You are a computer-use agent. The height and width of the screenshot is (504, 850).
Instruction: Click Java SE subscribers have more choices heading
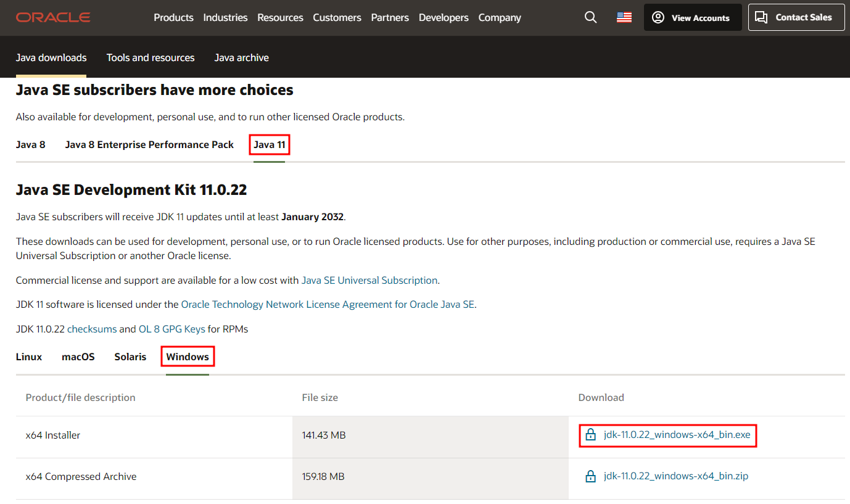(x=154, y=90)
